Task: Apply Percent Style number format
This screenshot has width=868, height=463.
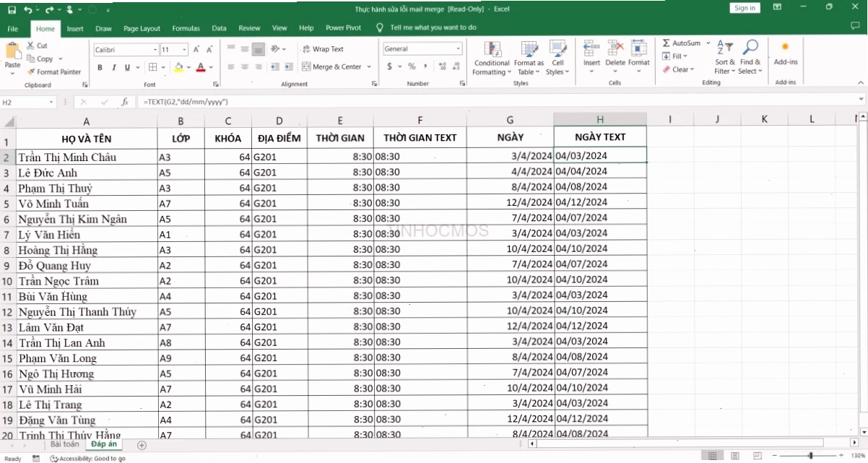Action: coord(412,66)
